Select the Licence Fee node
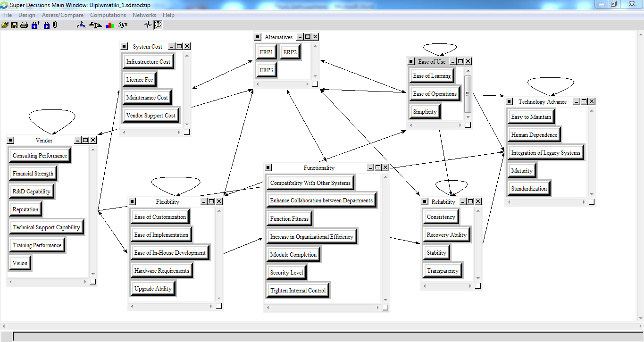The width and height of the screenshot is (644, 342). [x=140, y=80]
